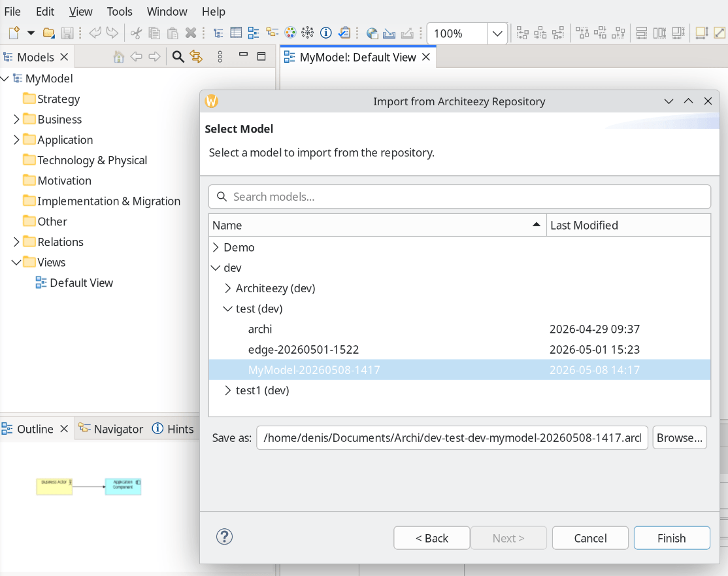Show the Navigator toolbar icon

[272, 33]
